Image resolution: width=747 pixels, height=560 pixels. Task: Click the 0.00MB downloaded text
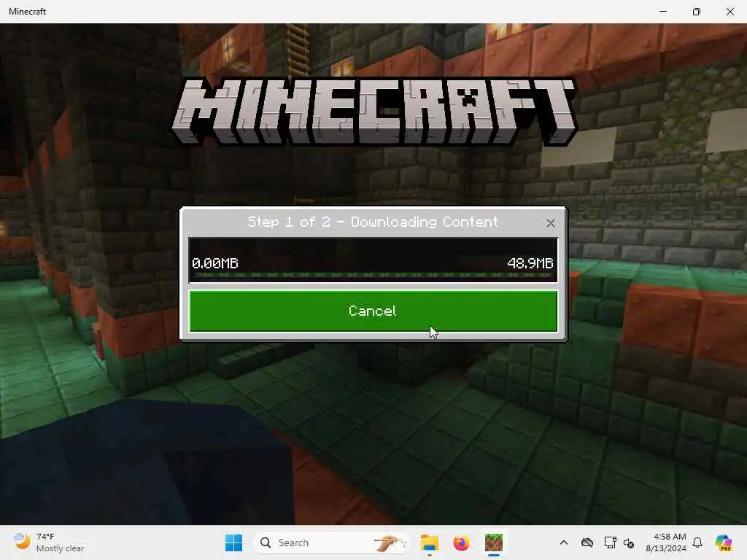coord(215,262)
